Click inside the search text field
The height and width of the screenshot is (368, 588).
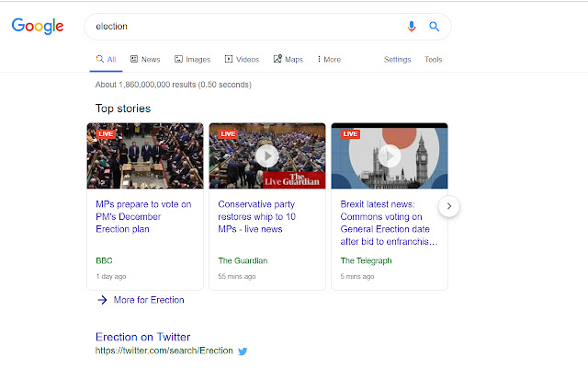(x=239, y=27)
